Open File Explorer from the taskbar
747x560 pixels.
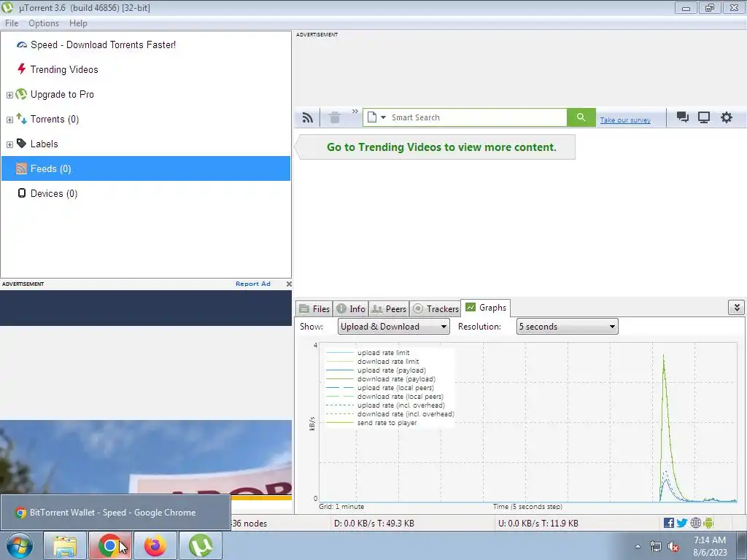[x=65, y=545]
